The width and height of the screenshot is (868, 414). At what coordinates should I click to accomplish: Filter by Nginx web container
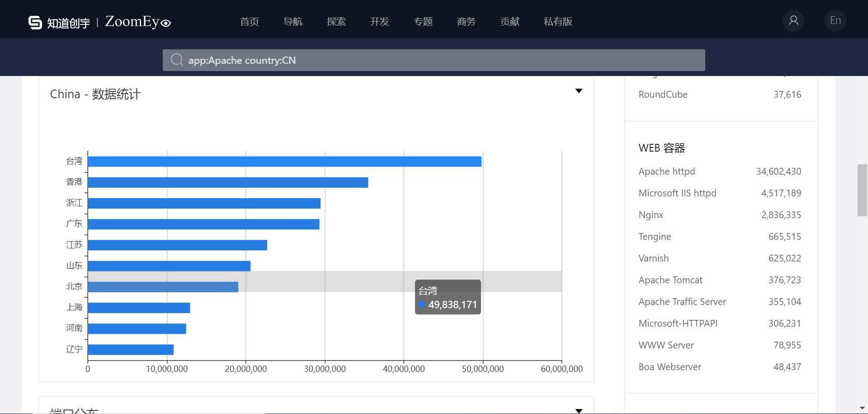pos(651,215)
